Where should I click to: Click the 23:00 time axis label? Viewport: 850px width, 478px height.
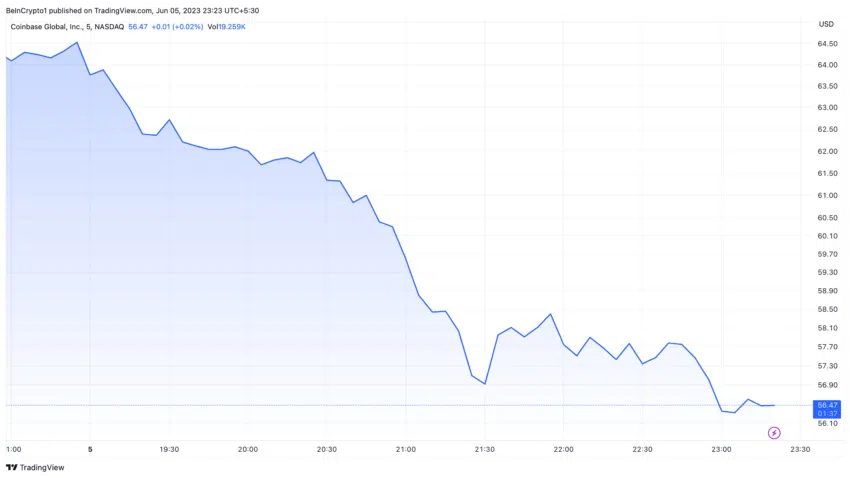coord(722,449)
